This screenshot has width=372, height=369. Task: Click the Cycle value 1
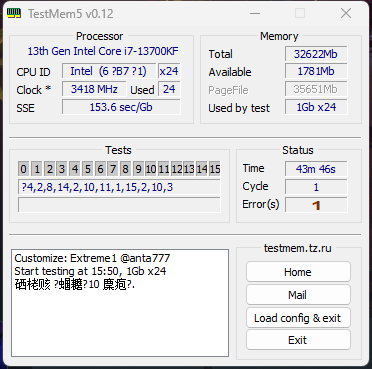pos(316,187)
